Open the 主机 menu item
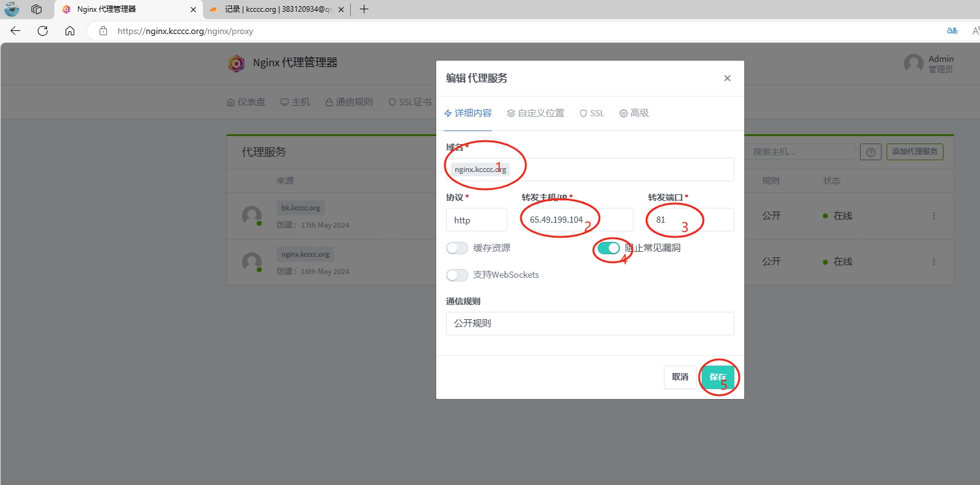The width and height of the screenshot is (980, 485). pos(295,102)
